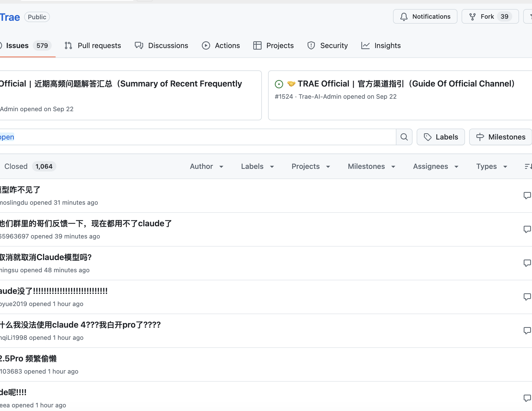Image resolution: width=532 pixels, height=411 pixels.
Task: Click the sort icon at filter bar end
Action: point(528,166)
